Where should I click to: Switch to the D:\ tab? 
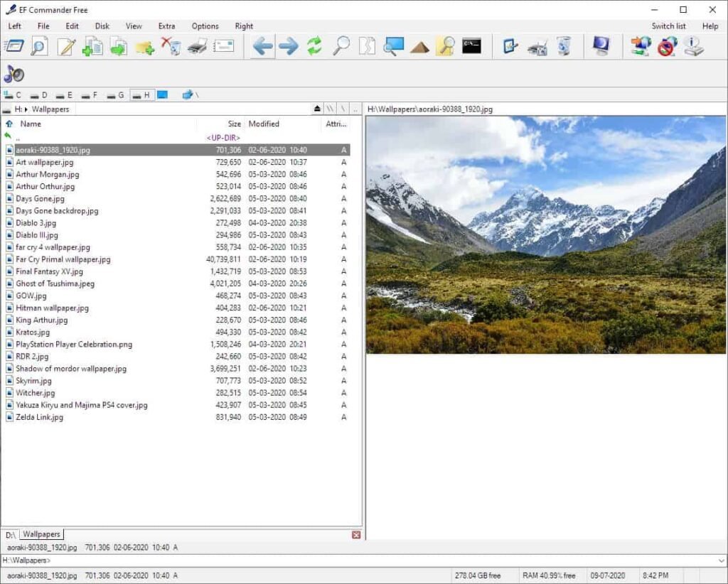click(11, 535)
